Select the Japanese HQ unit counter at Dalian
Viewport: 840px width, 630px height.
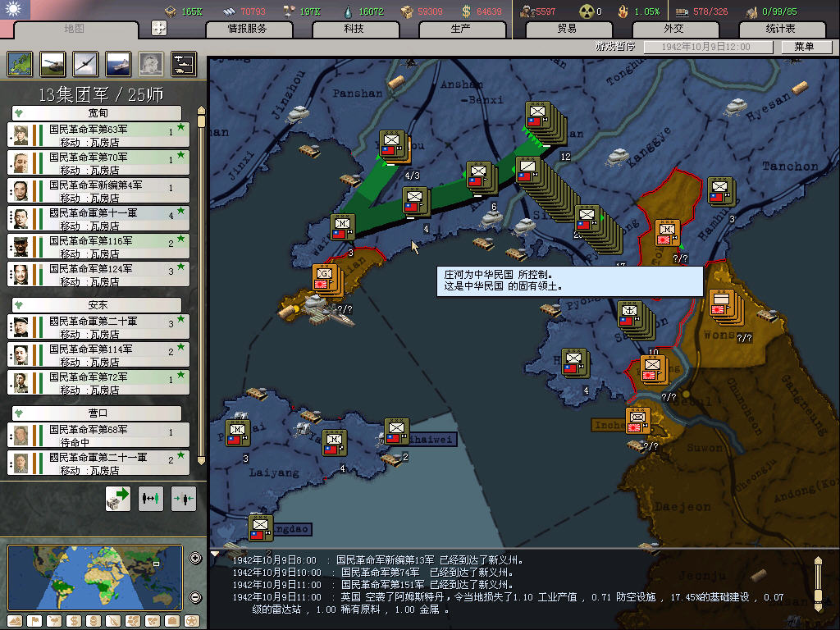pos(325,277)
